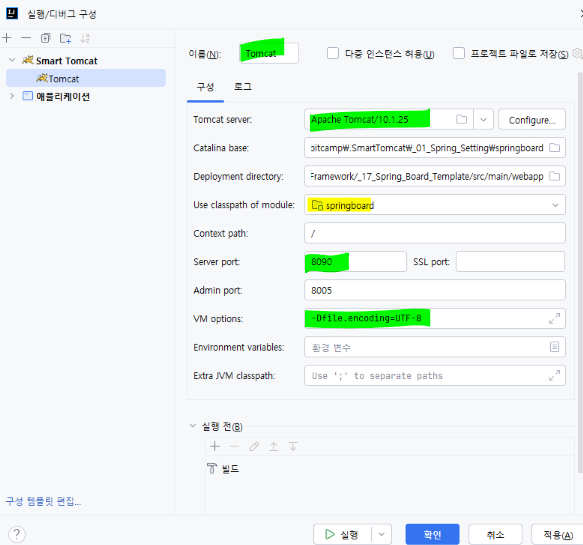Click the Server port field showing 8090

click(355, 262)
